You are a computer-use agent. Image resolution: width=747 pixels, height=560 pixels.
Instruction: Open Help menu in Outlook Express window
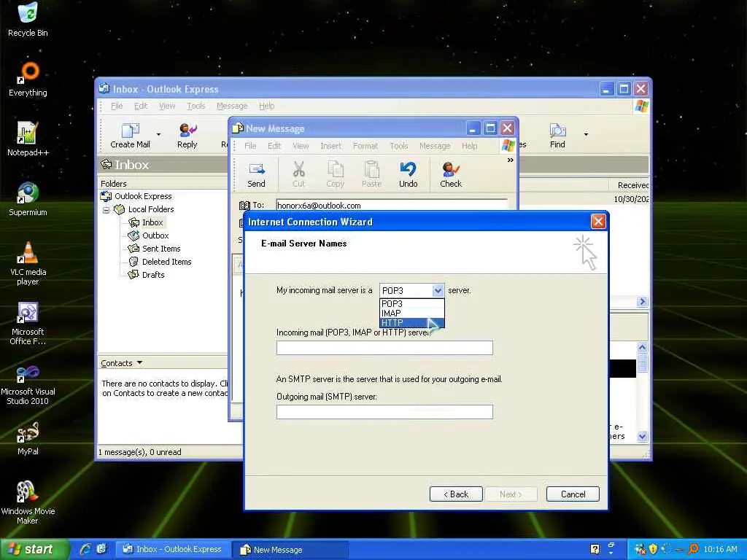(x=266, y=106)
